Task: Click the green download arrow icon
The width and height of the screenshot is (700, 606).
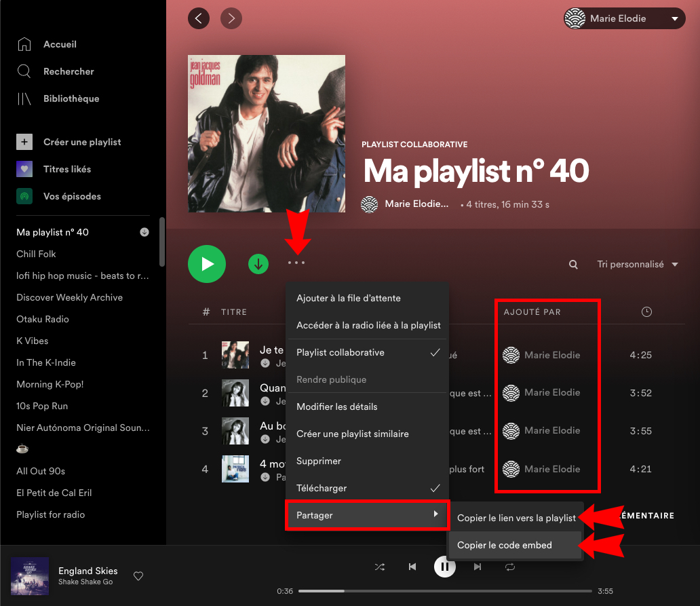Action: [x=258, y=264]
